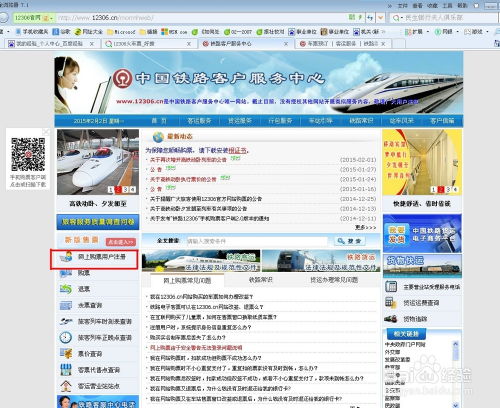Click the 余票查询 remaining tickets icon

(x=66, y=305)
